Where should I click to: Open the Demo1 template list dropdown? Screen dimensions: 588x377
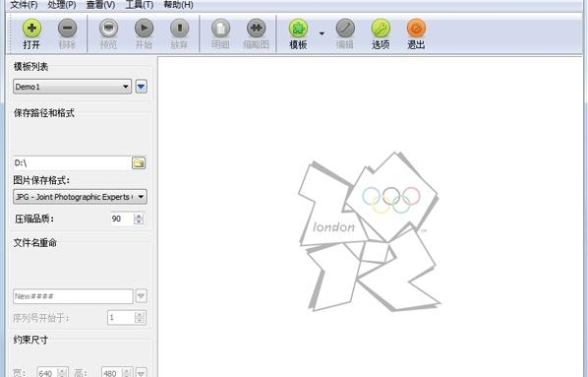point(73,87)
